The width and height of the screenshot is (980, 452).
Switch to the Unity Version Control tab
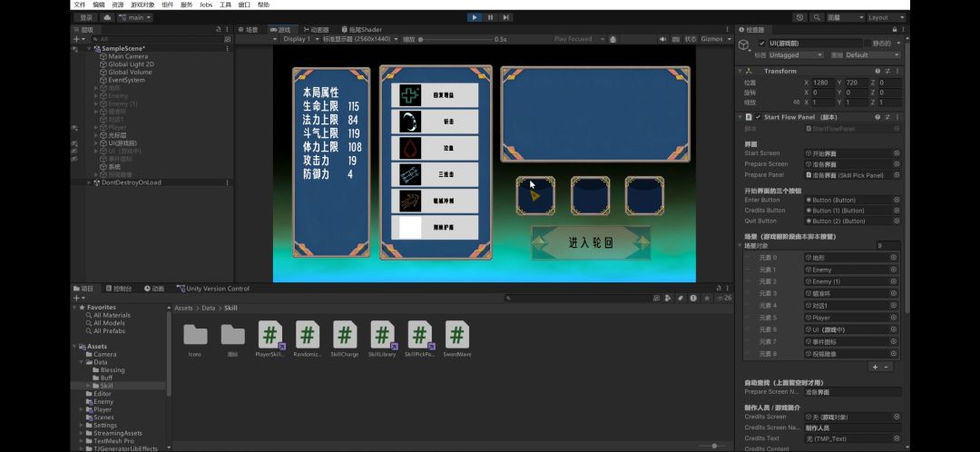(212, 289)
